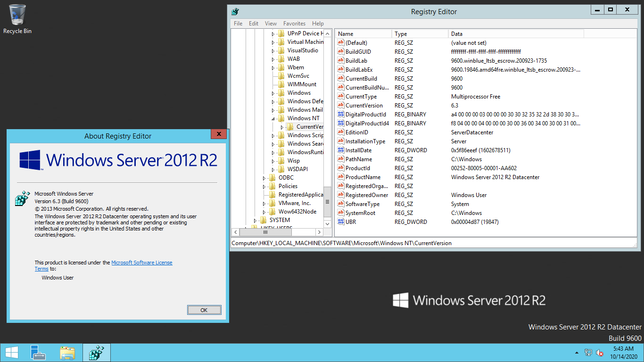Screen dimensions: 644x362
Task: Close the About Registry Editor dialog
Action: [x=218, y=134]
